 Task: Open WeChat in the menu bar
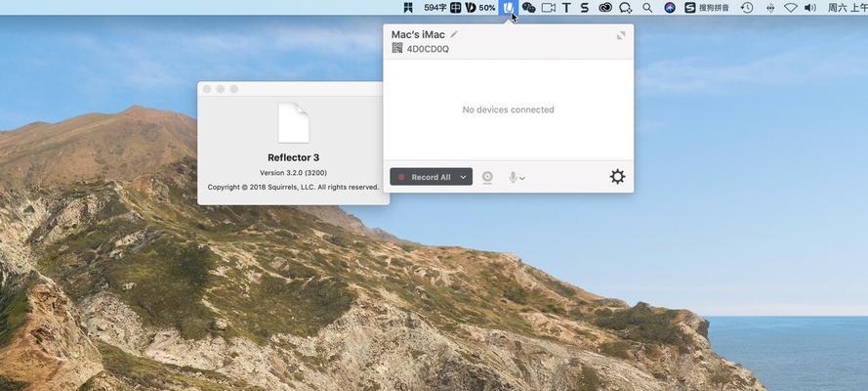pyautogui.click(x=528, y=7)
